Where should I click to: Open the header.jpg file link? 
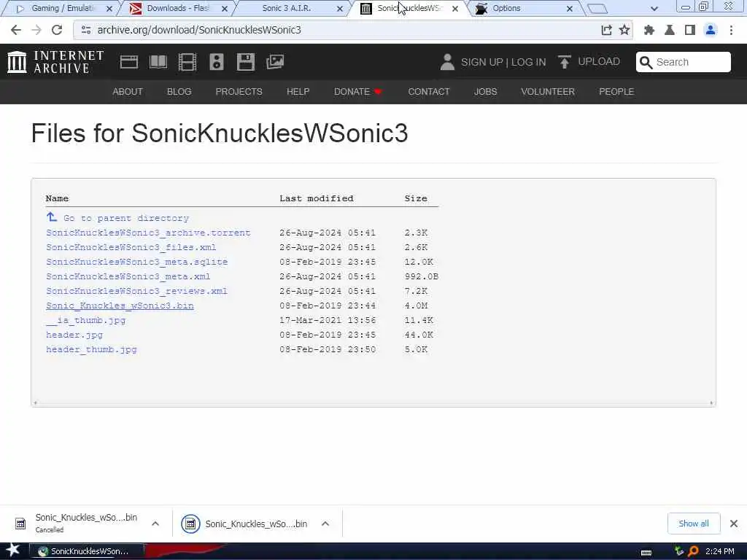(x=74, y=335)
